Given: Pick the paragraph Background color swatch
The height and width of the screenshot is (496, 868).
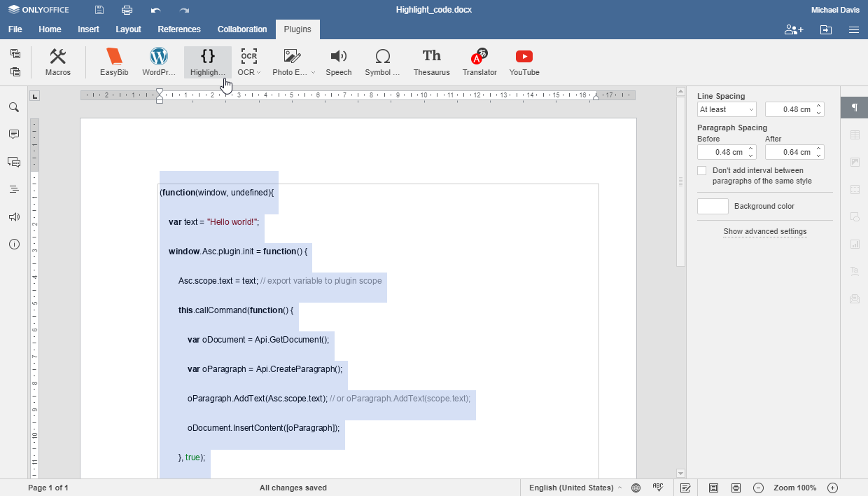Looking at the screenshot, I should pos(713,206).
